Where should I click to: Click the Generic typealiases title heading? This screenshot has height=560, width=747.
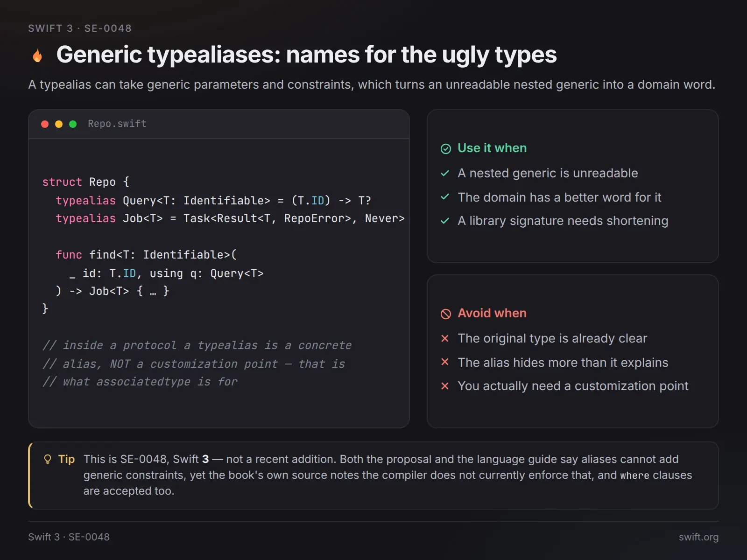pyautogui.click(x=306, y=55)
